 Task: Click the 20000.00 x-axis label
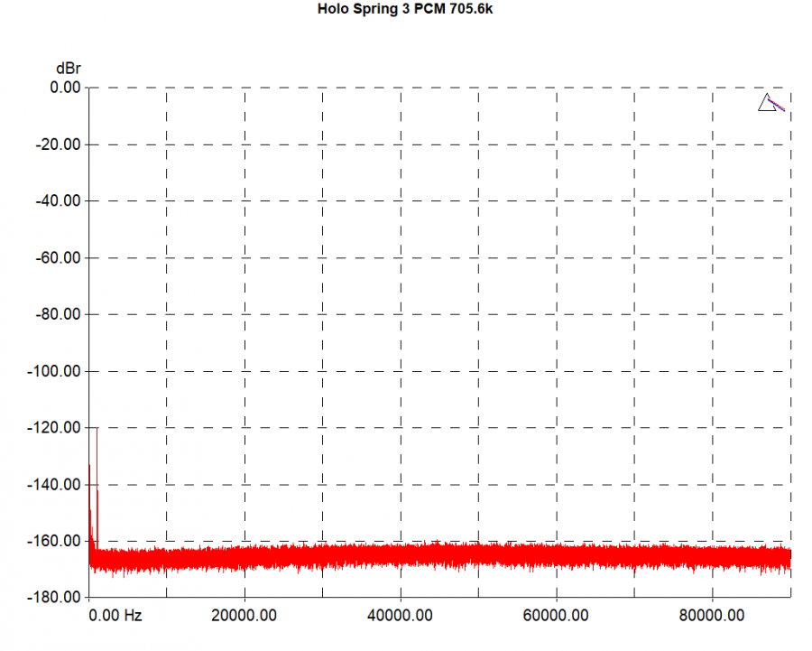pos(244,615)
